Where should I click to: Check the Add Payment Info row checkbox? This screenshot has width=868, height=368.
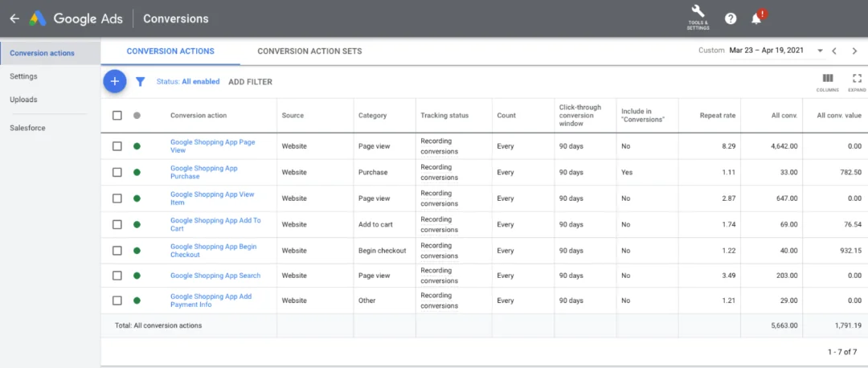tap(117, 301)
